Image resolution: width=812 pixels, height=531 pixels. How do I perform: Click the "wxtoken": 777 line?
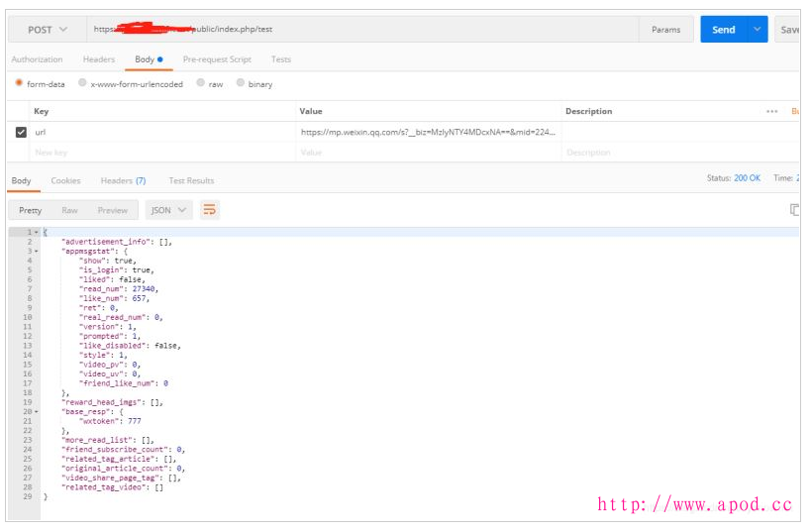(x=110, y=421)
